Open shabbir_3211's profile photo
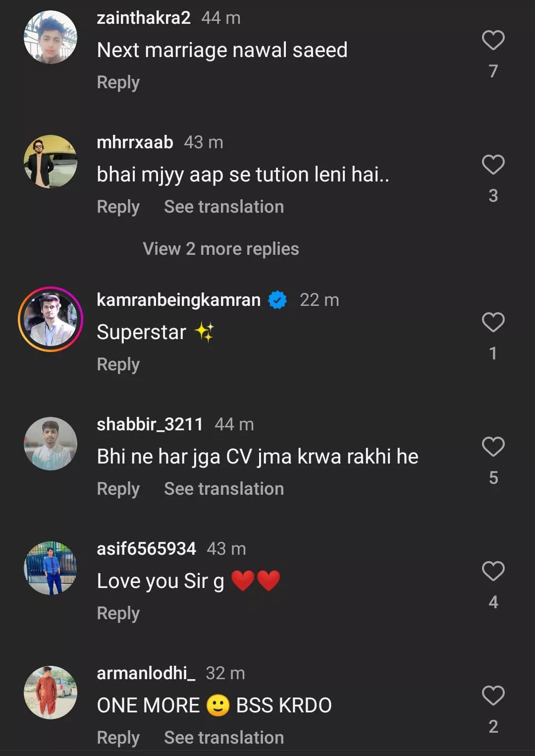The image size is (535, 756). (x=51, y=444)
